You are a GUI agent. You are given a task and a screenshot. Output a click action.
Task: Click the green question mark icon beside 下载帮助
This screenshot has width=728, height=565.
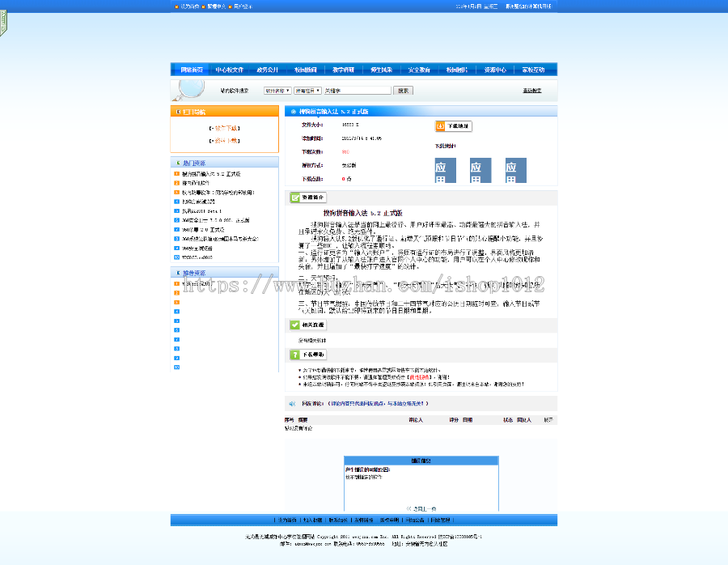click(294, 355)
